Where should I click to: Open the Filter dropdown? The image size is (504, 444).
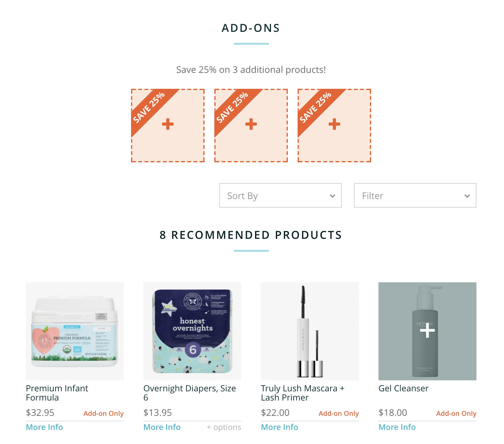point(415,195)
